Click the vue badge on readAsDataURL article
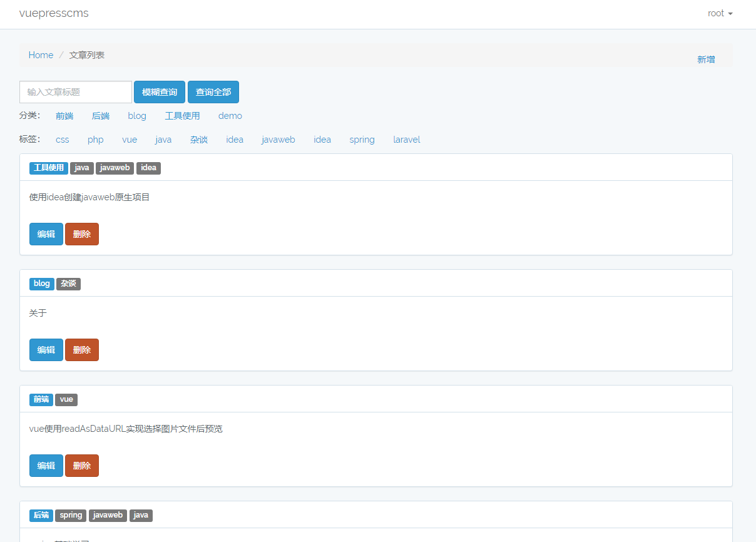This screenshot has height=542, width=756. coord(66,399)
